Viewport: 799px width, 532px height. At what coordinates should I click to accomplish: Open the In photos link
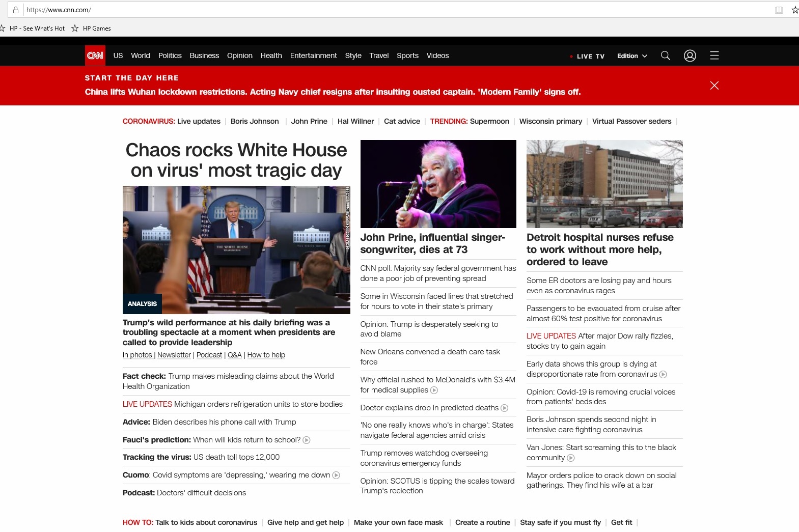pos(137,355)
